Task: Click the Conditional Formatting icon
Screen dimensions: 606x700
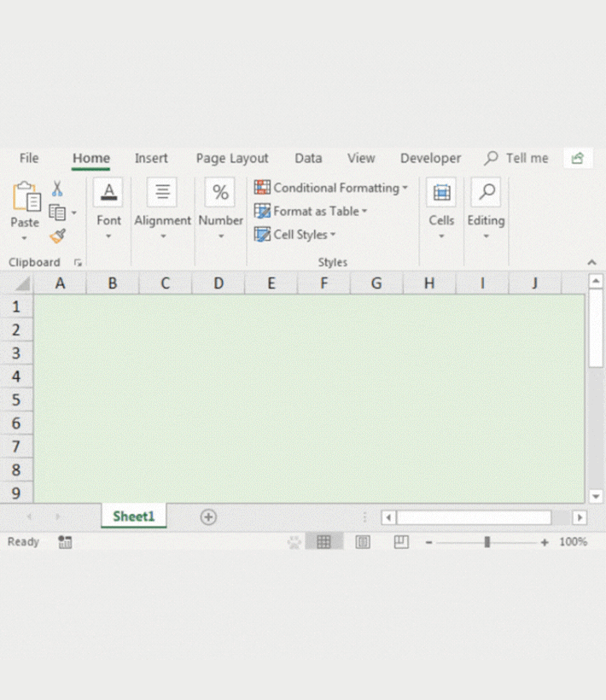Action: click(x=262, y=187)
